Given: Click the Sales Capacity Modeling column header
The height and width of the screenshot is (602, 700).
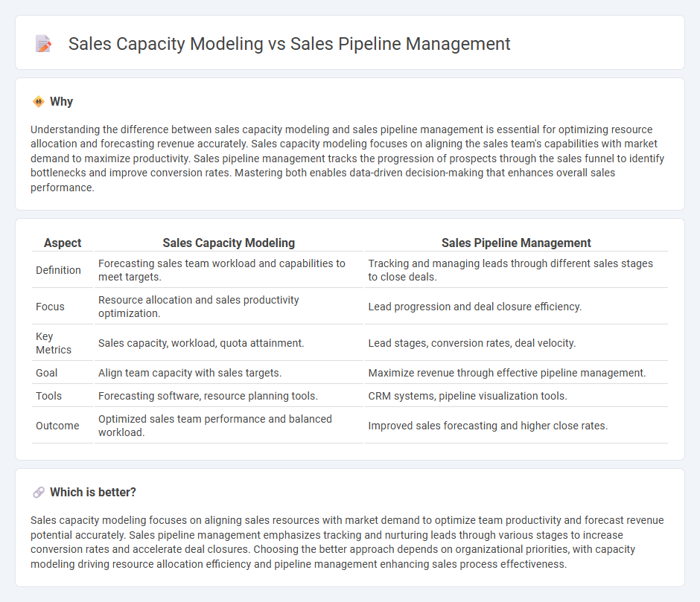Looking at the screenshot, I should tap(229, 243).
